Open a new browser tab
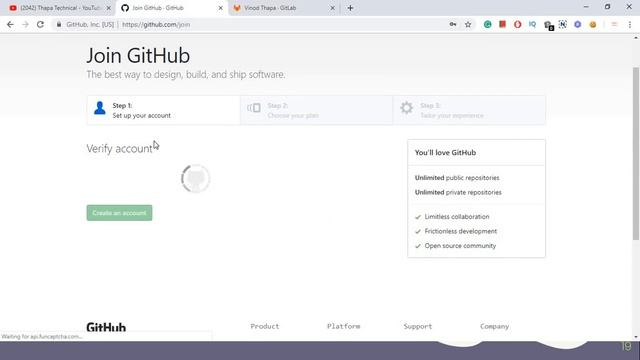The image size is (640, 360). 350,8
